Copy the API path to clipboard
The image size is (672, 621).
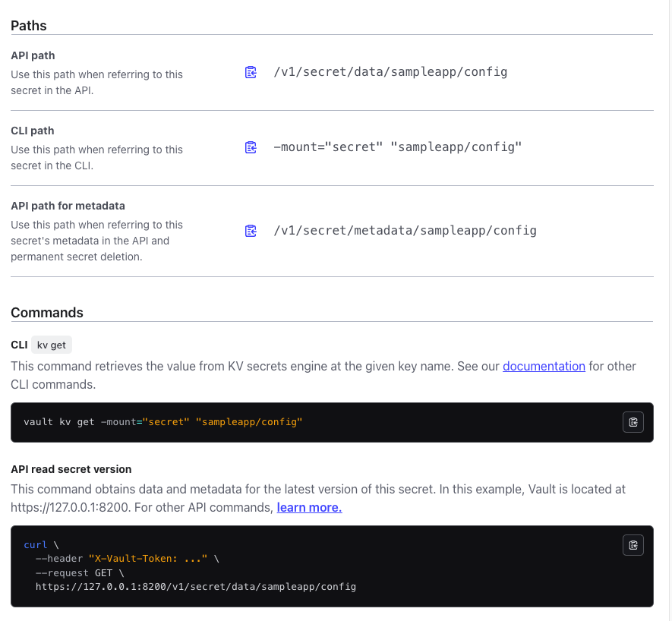coord(251,72)
